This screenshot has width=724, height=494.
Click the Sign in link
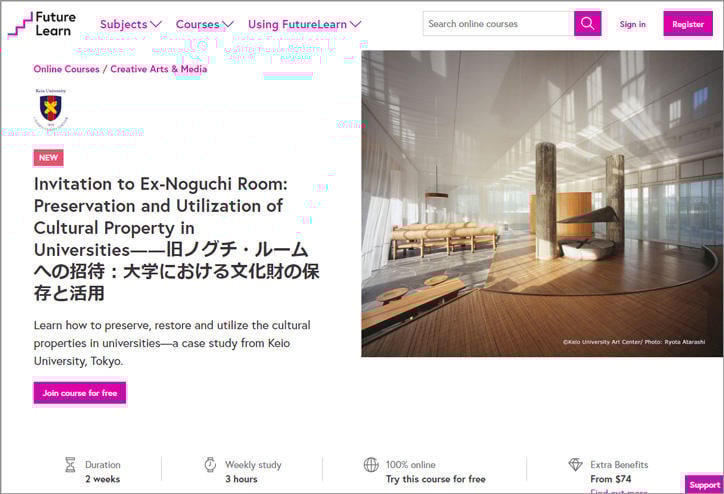(633, 24)
